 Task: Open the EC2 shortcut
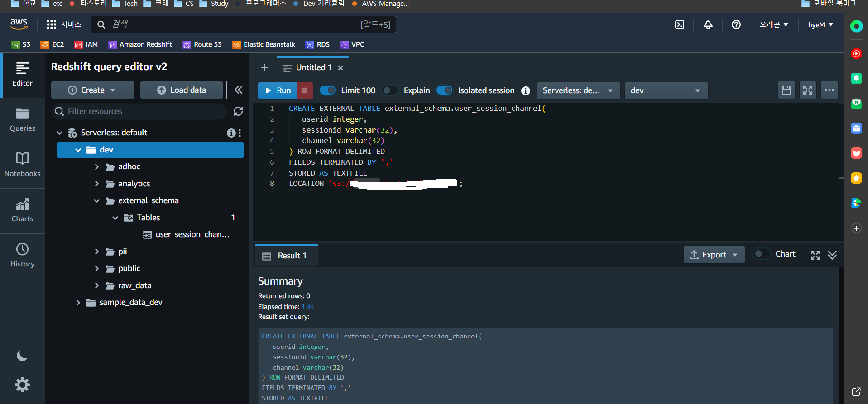click(52, 44)
